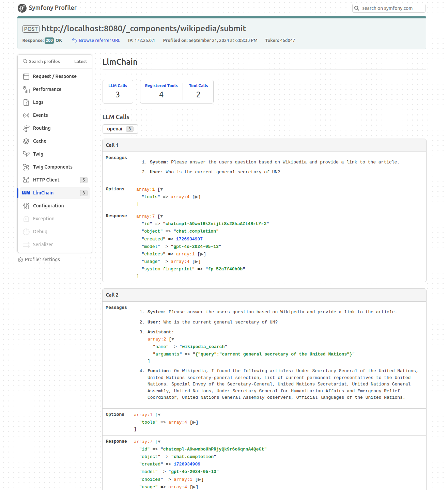The width and height of the screenshot is (448, 490).
Task: Click the LlmChain count badge 3
Action: tap(84, 193)
